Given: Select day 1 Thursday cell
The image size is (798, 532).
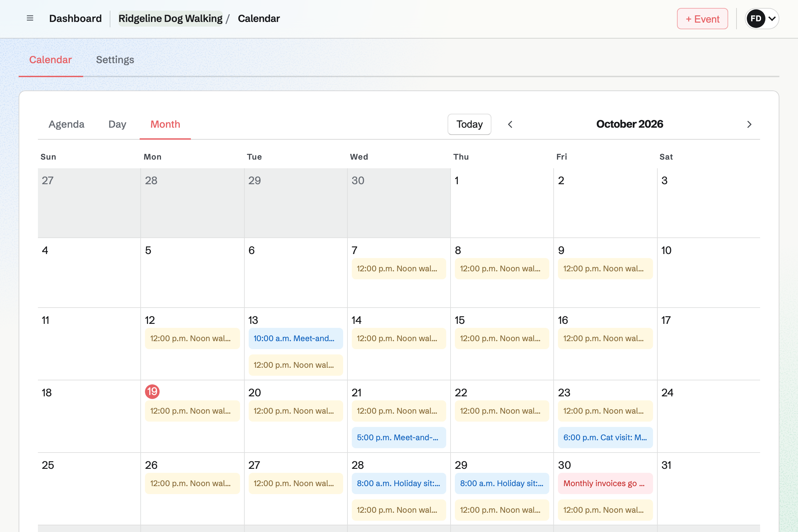Looking at the screenshot, I should pyautogui.click(x=502, y=203).
